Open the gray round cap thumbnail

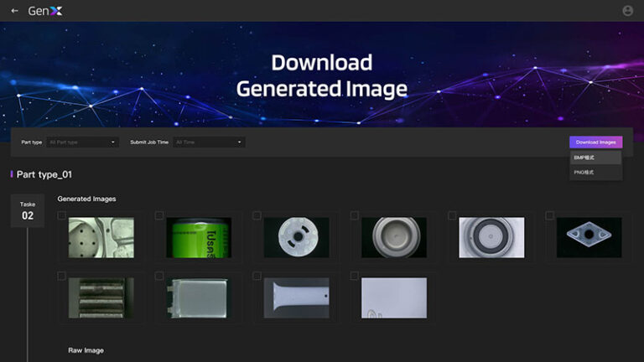(394, 238)
